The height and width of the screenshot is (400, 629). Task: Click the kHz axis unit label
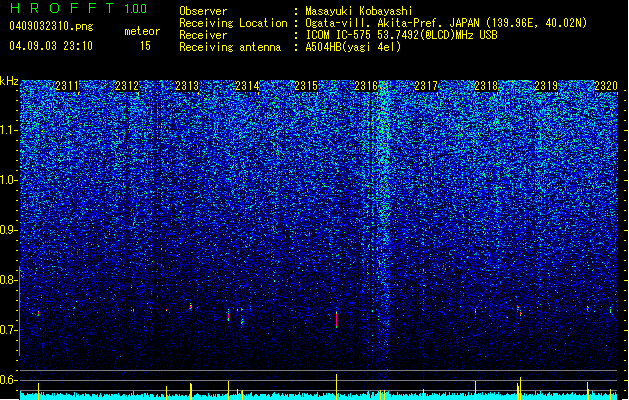[x=9, y=81]
